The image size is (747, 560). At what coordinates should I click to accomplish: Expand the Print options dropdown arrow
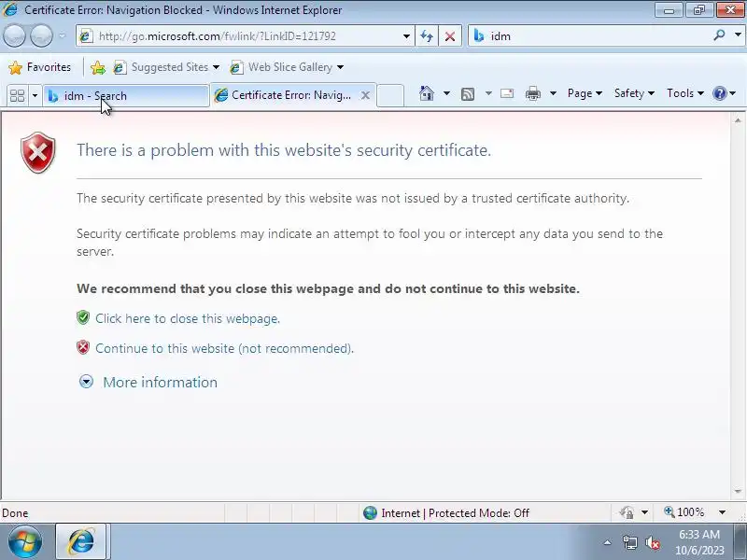pos(553,93)
